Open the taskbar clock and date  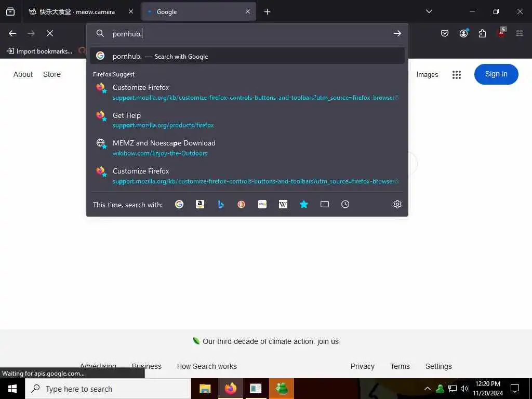(488, 389)
